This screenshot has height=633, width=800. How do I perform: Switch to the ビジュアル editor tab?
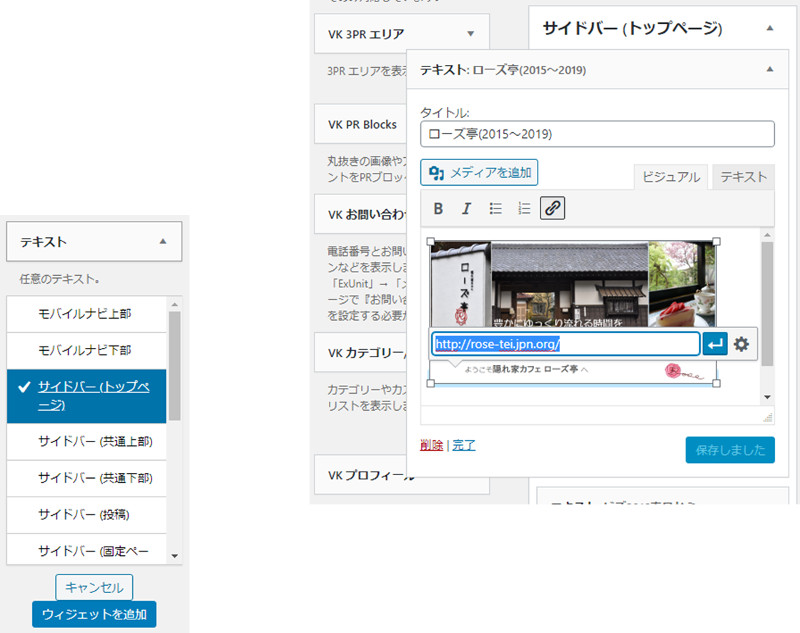pos(670,177)
